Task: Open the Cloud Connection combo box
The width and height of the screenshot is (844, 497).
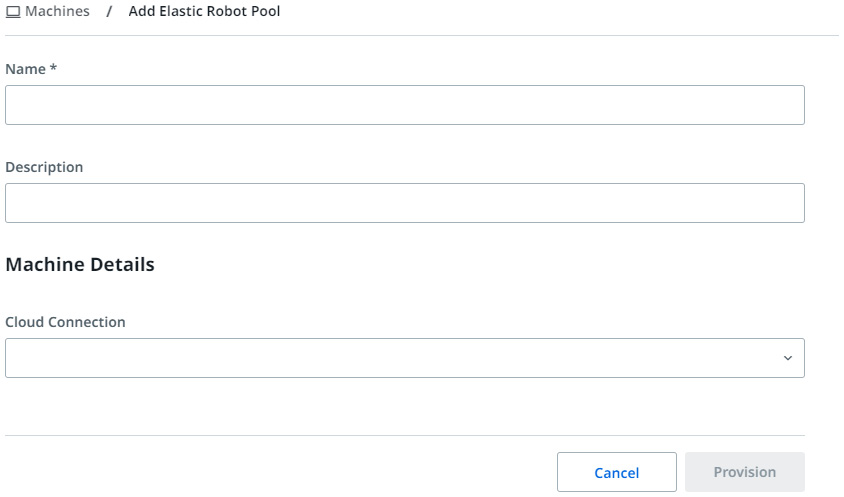Action: click(405, 358)
